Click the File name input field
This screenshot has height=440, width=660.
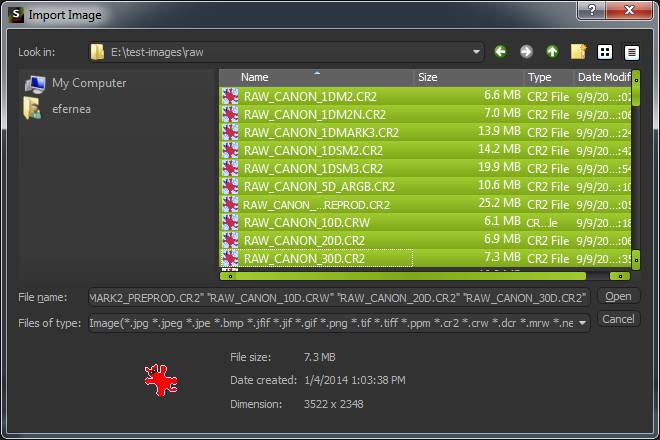339,298
